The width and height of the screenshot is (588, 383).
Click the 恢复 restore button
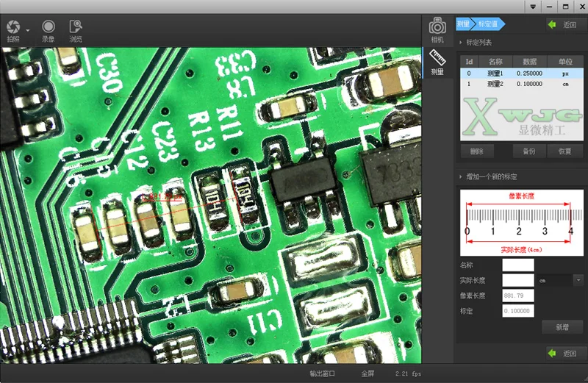tap(564, 151)
